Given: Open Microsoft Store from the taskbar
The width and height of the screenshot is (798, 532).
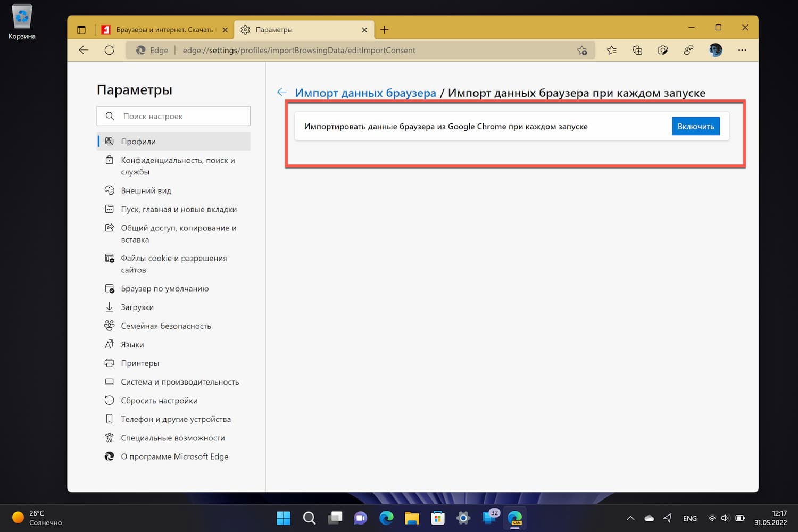Looking at the screenshot, I should pyautogui.click(x=438, y=518).
